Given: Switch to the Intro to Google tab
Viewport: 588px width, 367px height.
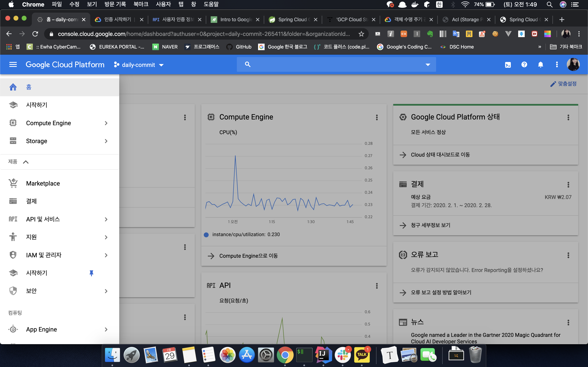Looking at the screenshot, I should coord(233,20).
